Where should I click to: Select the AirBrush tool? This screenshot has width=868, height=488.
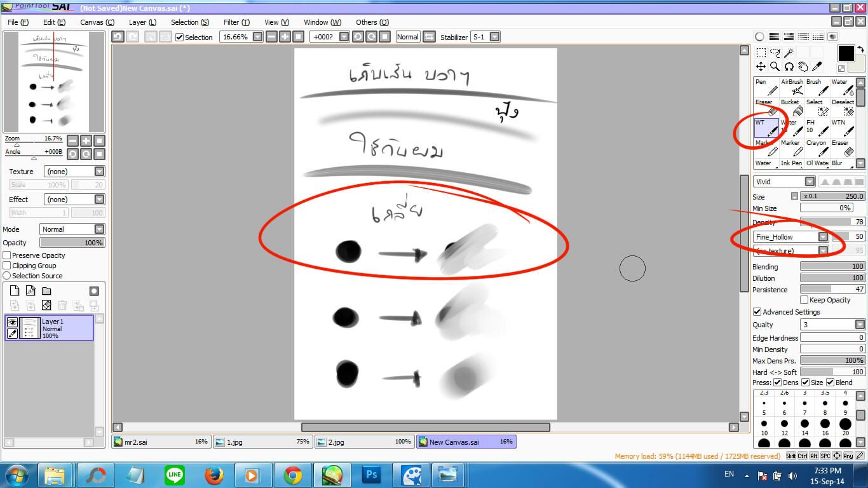click(792, 87)
